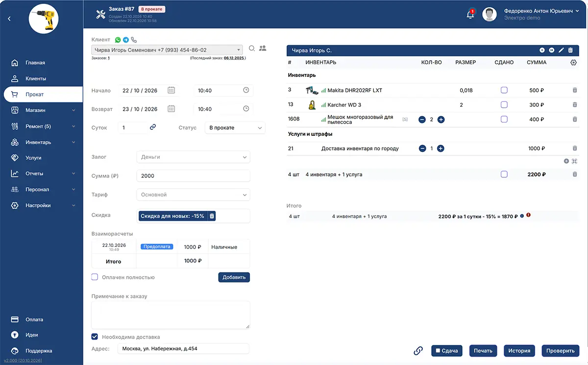This screenshot has height=365, width=588.
Task: Click the Добавить payment button
Action: (x=234, y=277)
